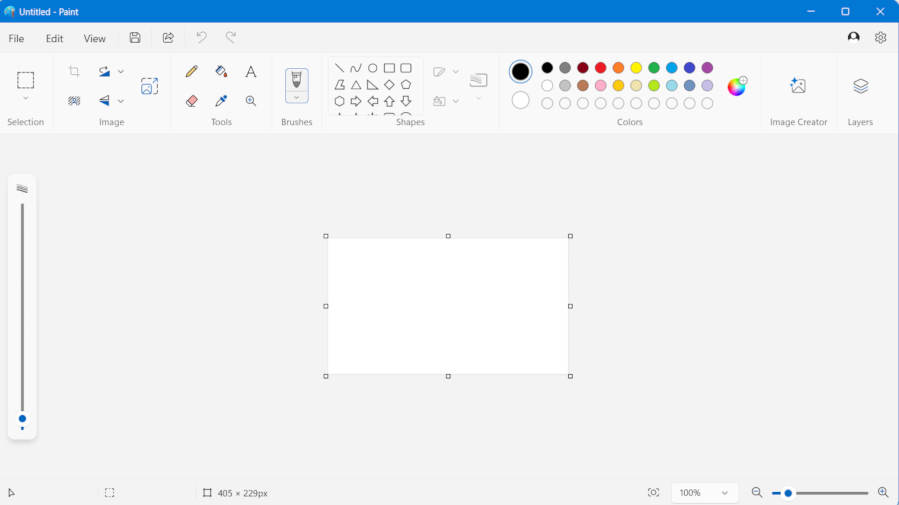Pick the red color swatch
This screenshot has width=899, height=505.
600,68
